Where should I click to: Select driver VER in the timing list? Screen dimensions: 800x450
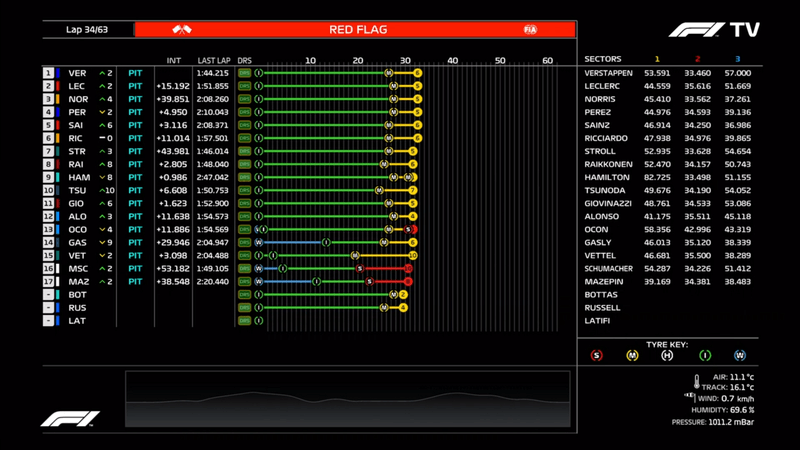pos(77,73)
